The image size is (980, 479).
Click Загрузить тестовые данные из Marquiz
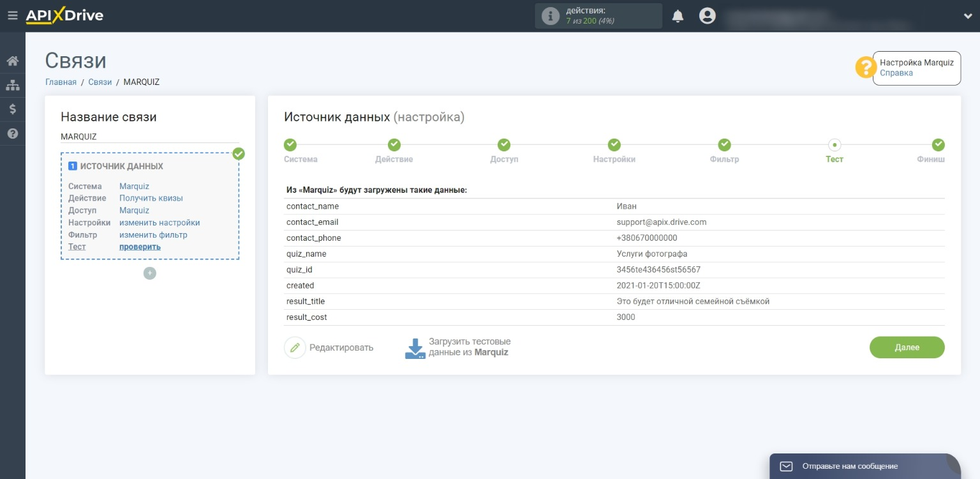pos(470,347)
